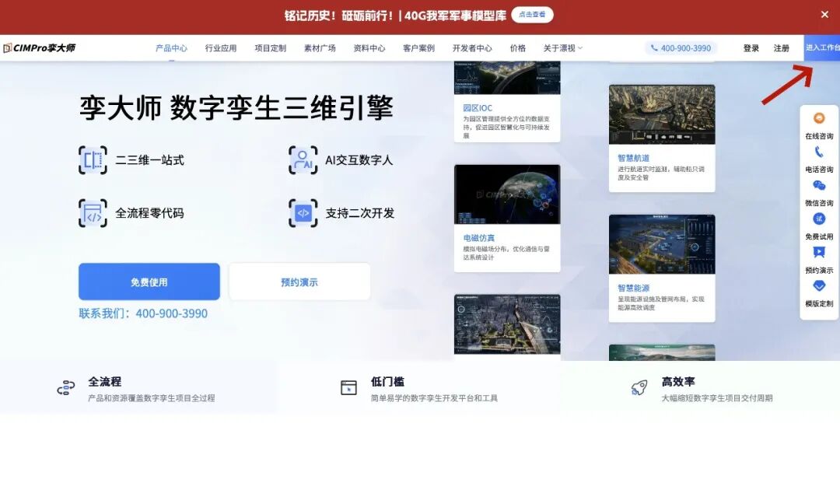The image size is (840, 504).
Task: Click the CIMPro孪大师 logo
Action: 39,48
